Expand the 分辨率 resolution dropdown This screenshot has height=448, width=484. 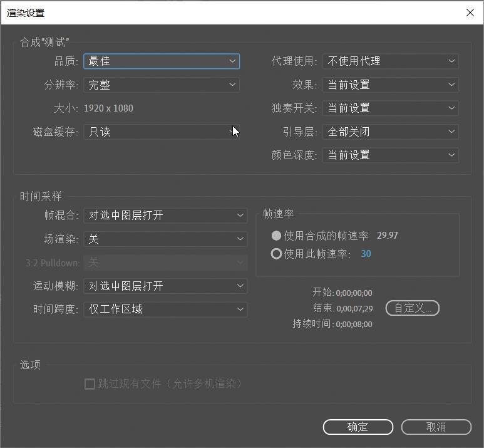(x=162, y=85)
